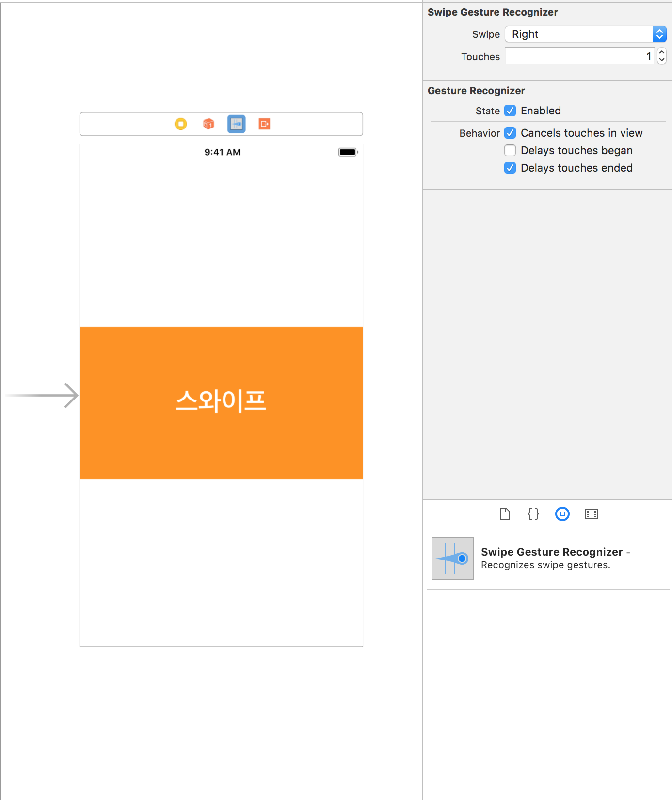Select the View Controller yellow icon
The width and height of the screenshot is (672, 800).
[x=181, y=124]
